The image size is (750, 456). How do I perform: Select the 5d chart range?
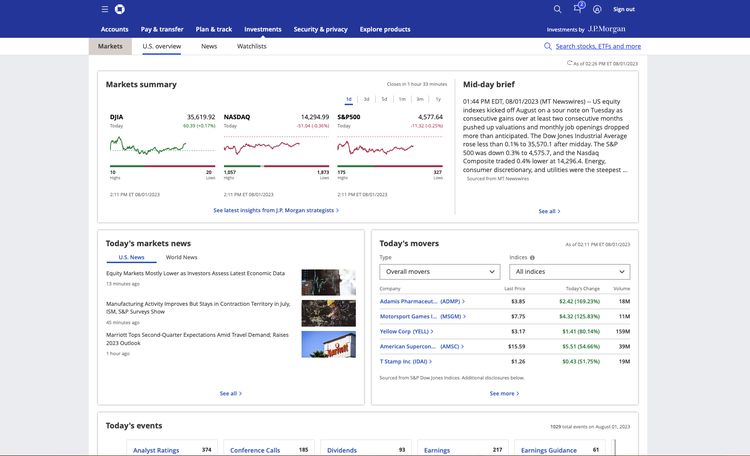point(384,99)
